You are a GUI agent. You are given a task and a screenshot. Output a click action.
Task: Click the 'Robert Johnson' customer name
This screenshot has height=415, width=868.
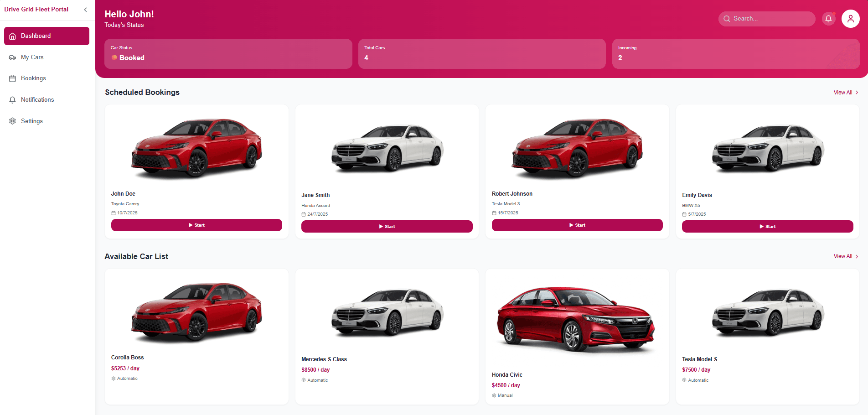(512, 194)
